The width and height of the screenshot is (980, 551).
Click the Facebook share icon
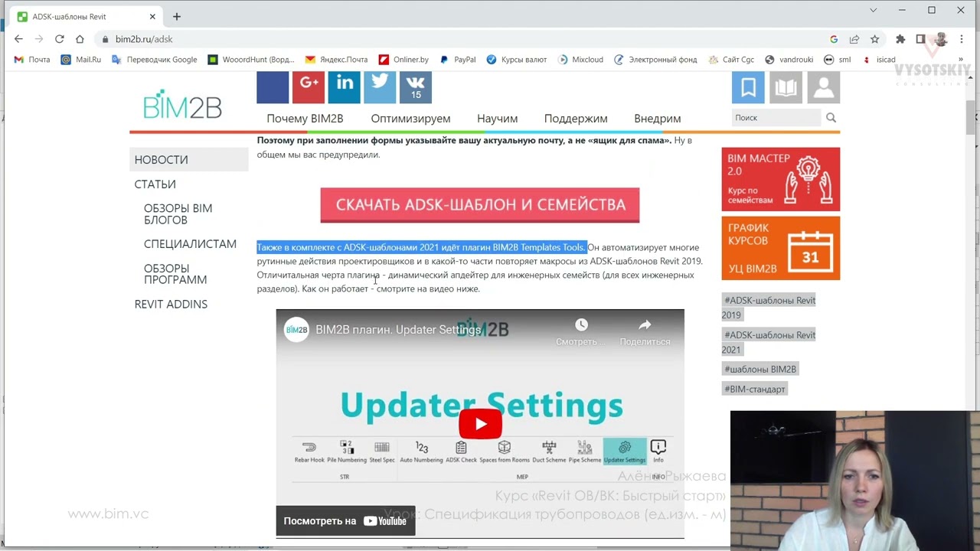[x=273, y=87]
